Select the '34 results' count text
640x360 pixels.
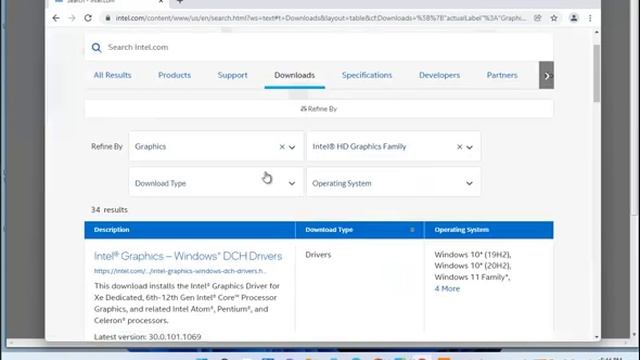[109, 210]
